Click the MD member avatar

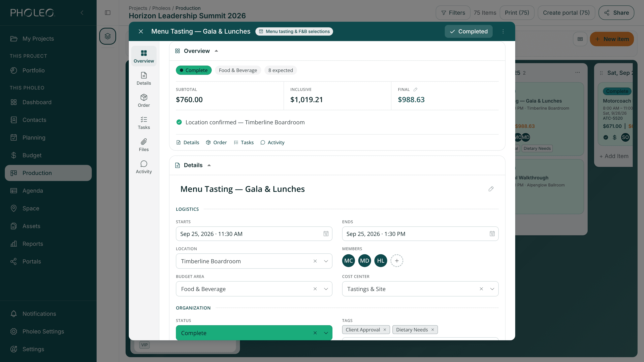tap(364, 261)
